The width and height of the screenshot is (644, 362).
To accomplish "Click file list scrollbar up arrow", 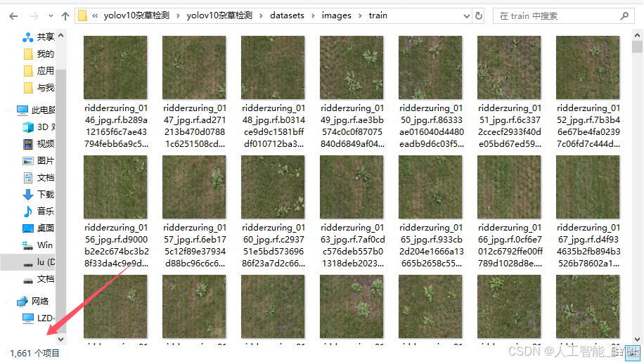I will tap(638, 35).
